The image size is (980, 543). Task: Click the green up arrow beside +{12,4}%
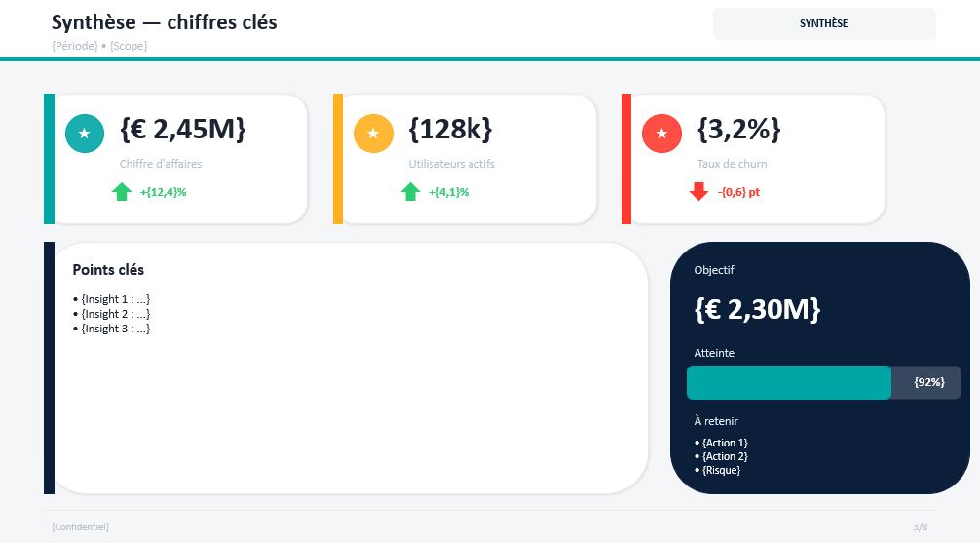pos(122,192)
